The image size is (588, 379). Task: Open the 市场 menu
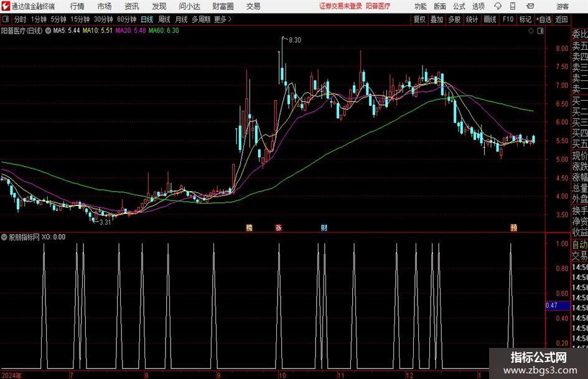105,6
